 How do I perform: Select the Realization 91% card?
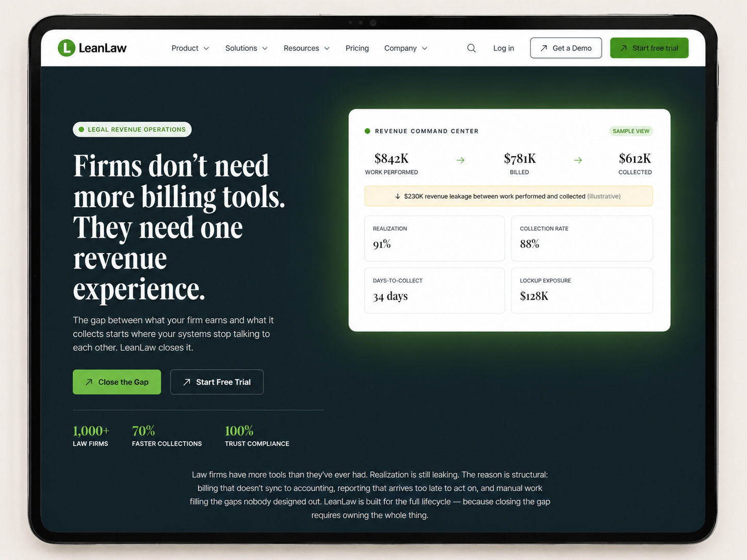pyautogui.click(x=434, y=238)
